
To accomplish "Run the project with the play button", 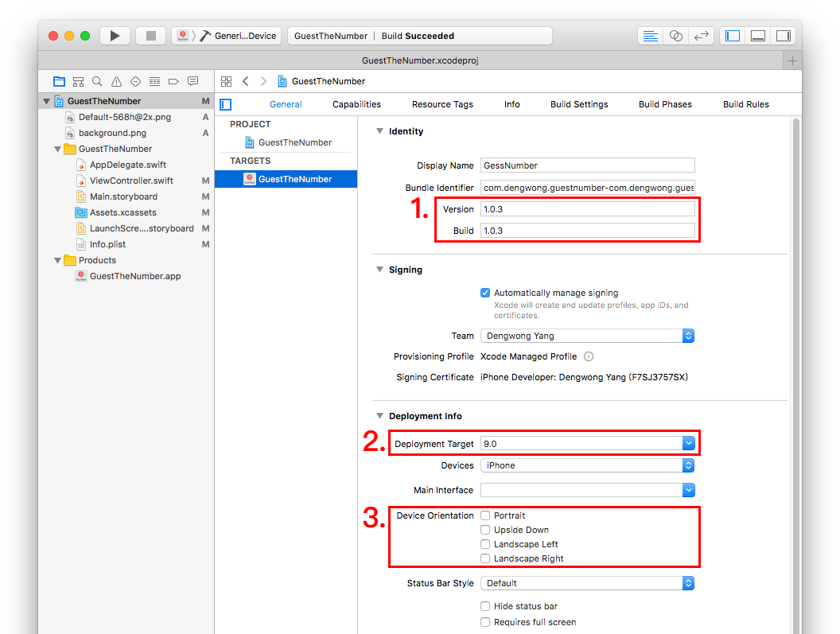I will point(115,36).
